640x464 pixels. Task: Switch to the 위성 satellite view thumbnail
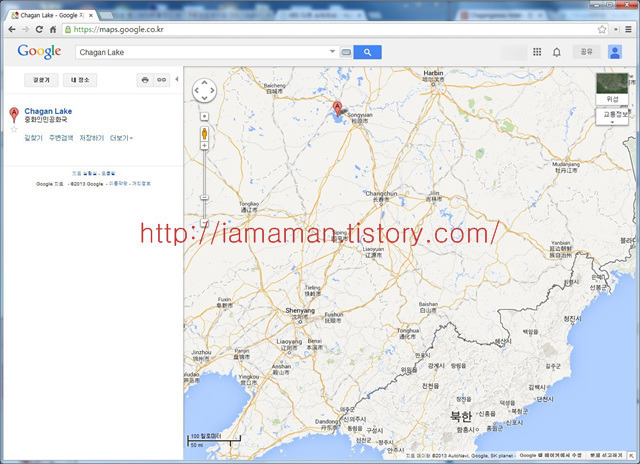[x=612, y=89]
